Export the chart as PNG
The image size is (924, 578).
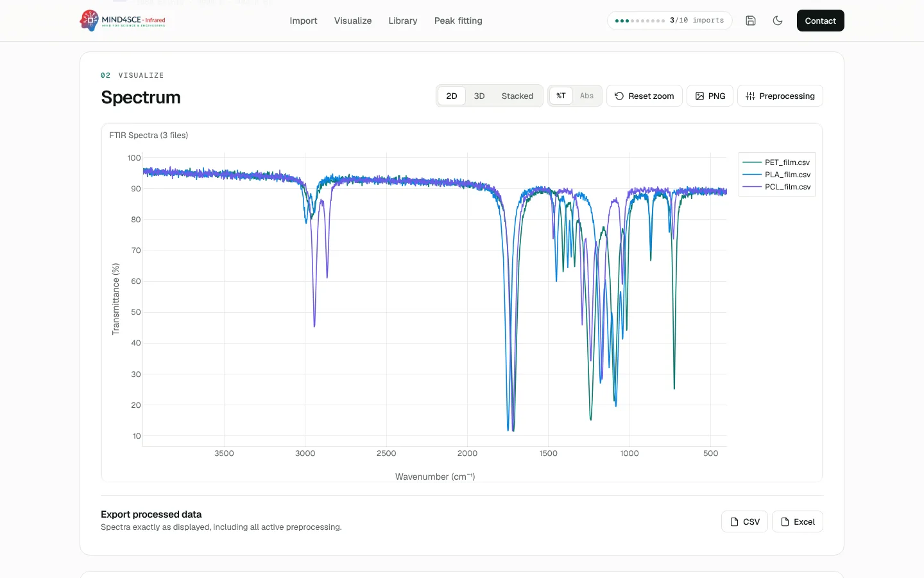(x=710, y=96)
